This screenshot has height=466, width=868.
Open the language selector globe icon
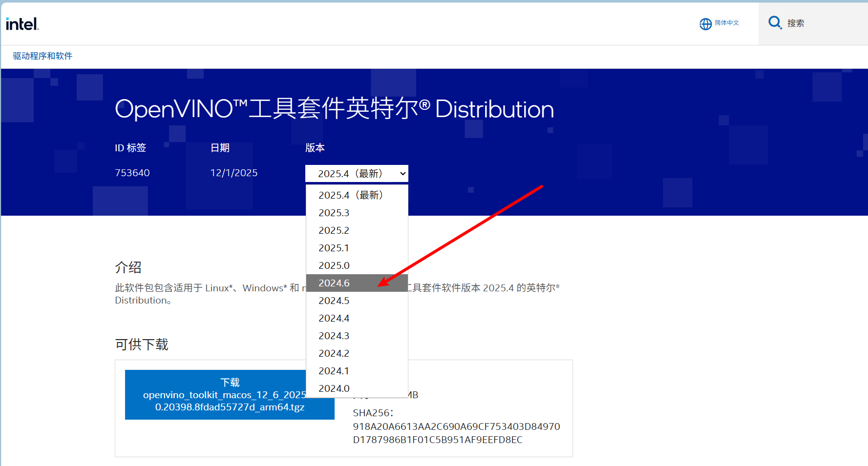click(x=705, y=24)
